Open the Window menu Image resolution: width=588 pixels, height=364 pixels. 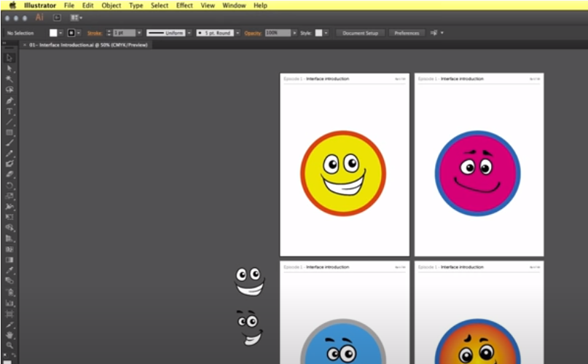coord(234,5)
